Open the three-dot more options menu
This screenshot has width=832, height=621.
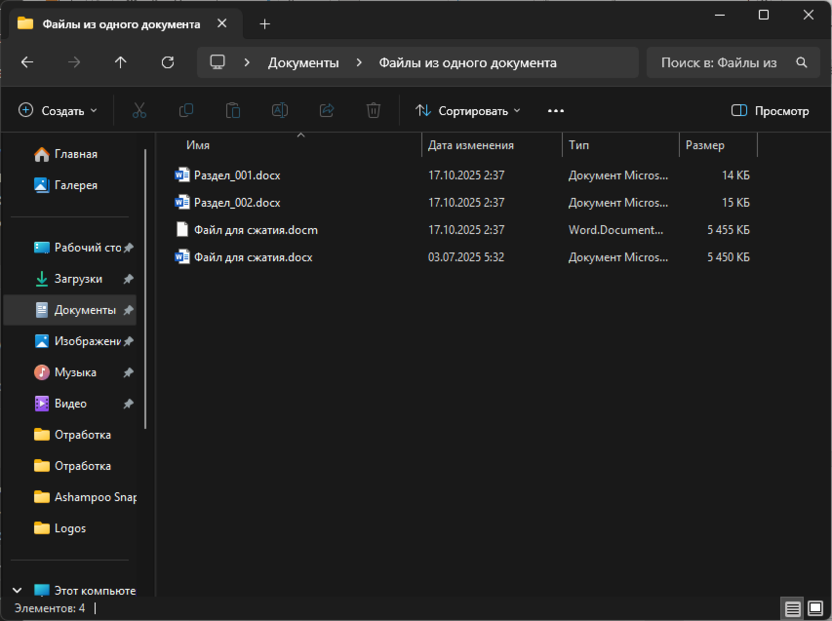556,111
